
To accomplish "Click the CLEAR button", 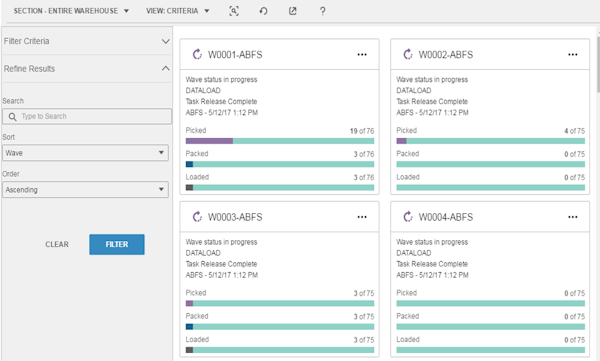I will [57, 244].
